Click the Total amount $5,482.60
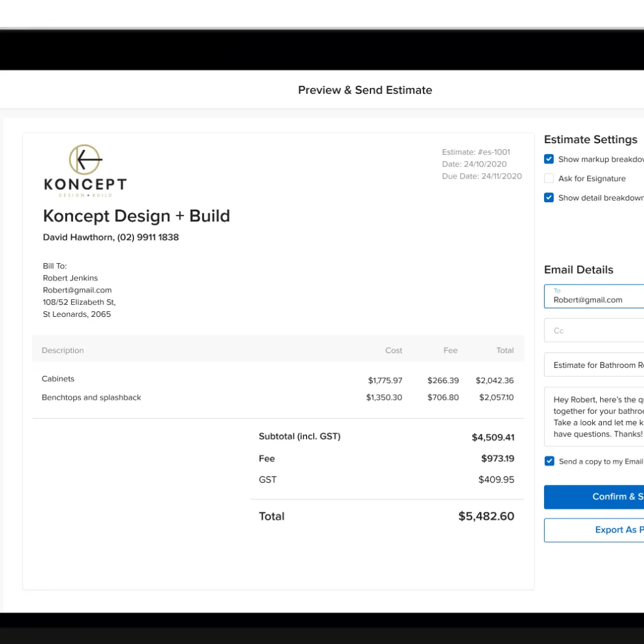 486,516
